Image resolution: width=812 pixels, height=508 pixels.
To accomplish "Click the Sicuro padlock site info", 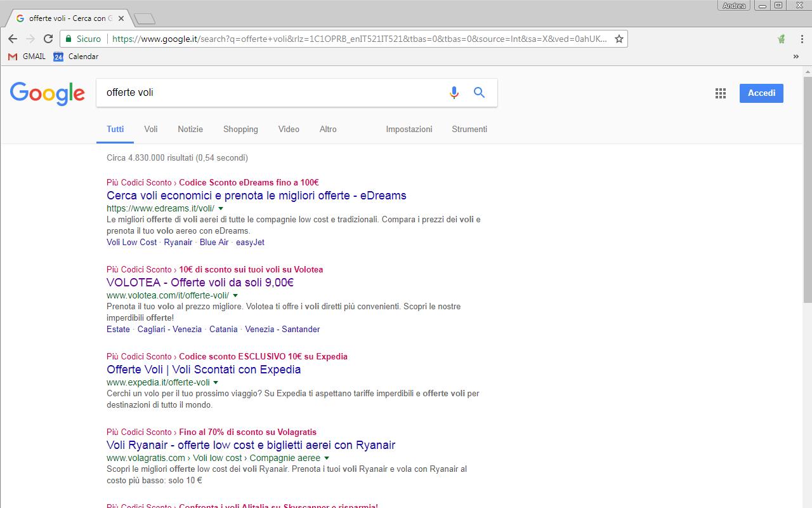I will [x=83, y=39].
